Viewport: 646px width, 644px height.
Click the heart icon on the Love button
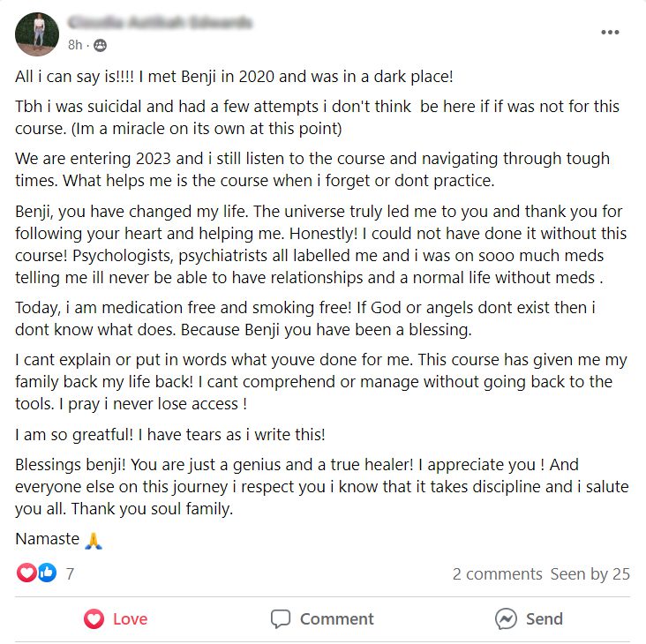(94, 619)
